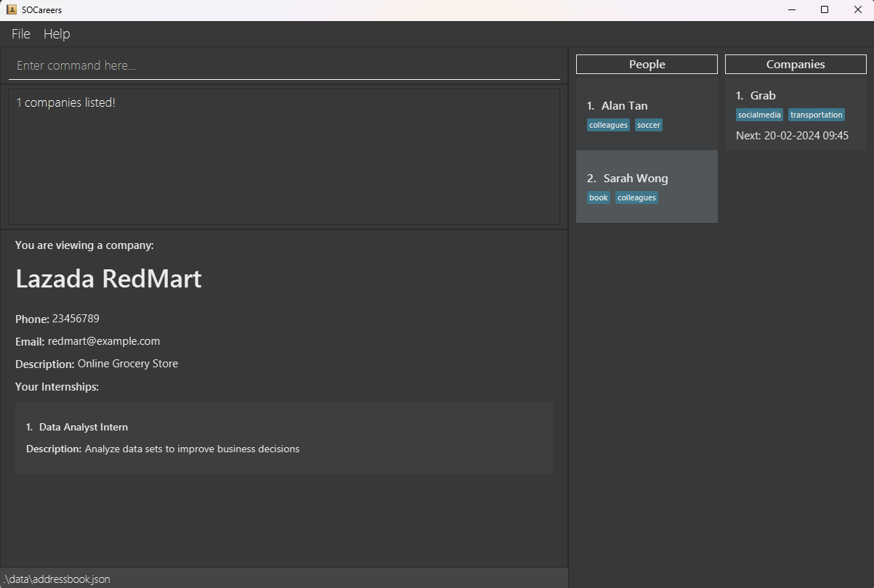The image size is (874, 588).
Task: Open the Help menu
Action: (x=57, y=34)
